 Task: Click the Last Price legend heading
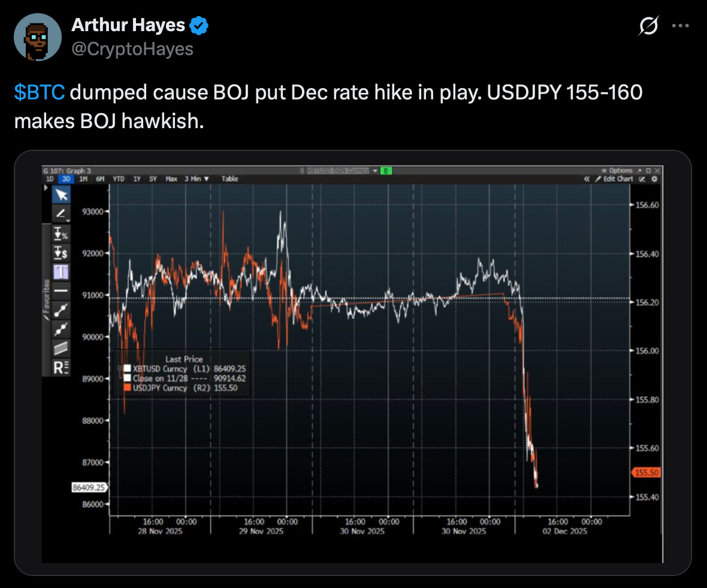pos(184,359)
